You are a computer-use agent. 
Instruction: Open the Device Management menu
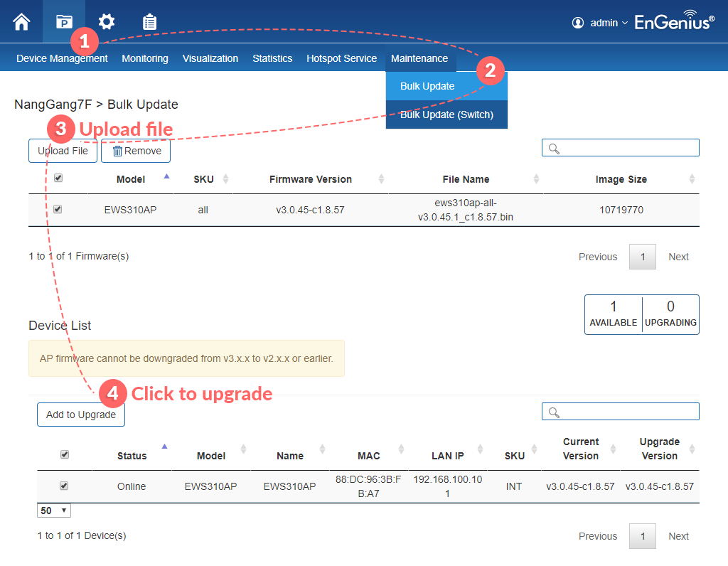[62, 58]
